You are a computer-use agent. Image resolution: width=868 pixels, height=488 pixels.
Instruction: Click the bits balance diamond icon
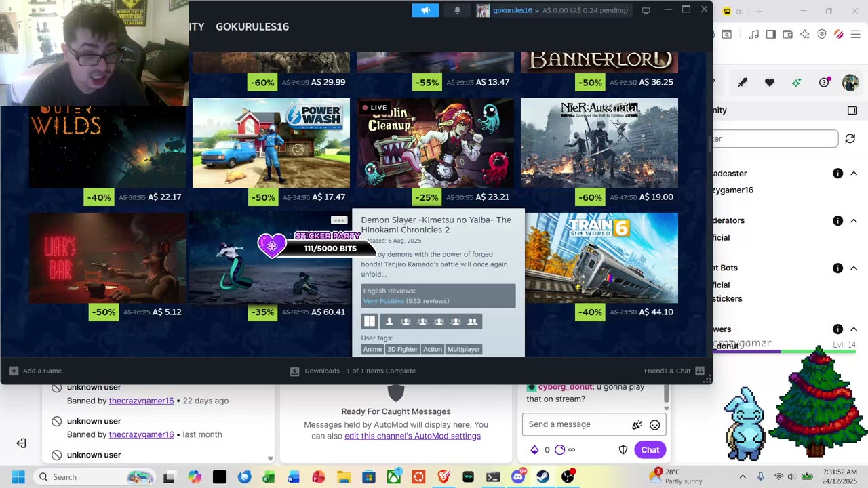(x=534, y=449)
